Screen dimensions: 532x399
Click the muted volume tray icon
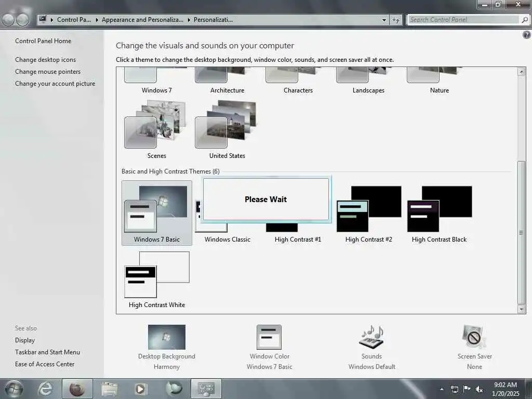click(479, 389)
